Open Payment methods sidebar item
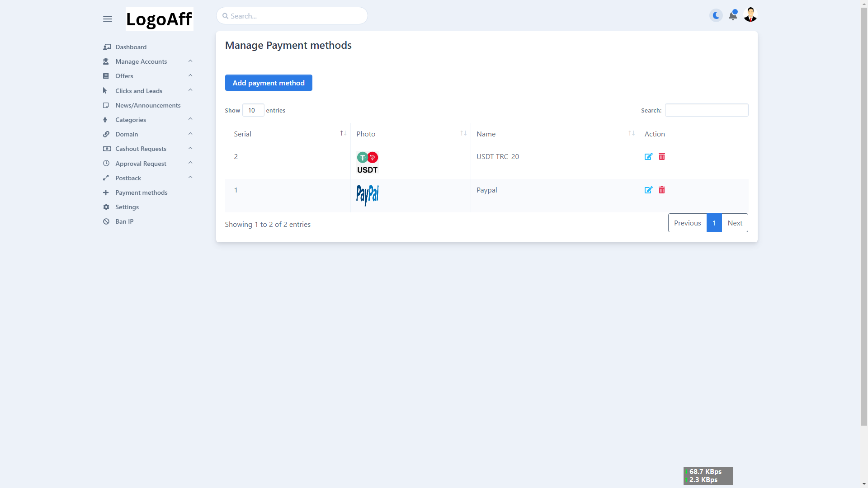 [x=141, y=192]
